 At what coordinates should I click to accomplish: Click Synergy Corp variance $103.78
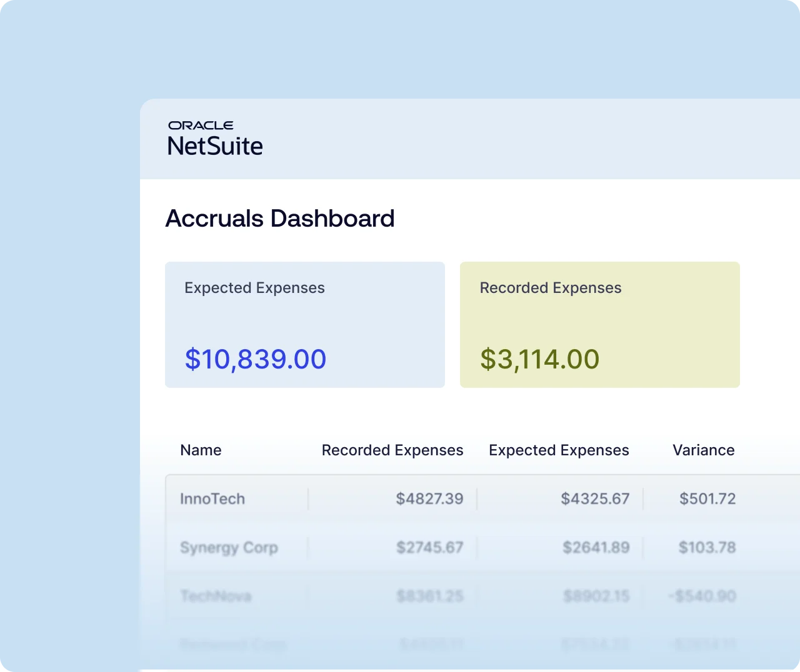(x=707, y=548)
